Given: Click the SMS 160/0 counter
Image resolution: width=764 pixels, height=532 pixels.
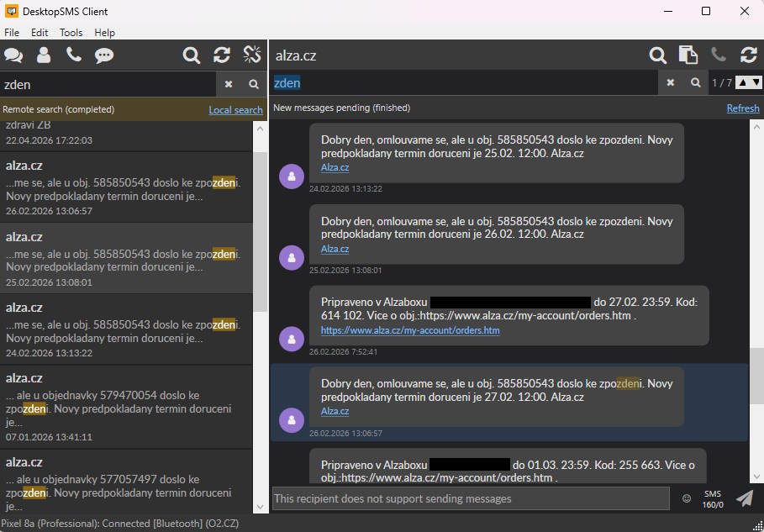Looking at the screenshot, I should pyautogui.click(x=713, y=499).
